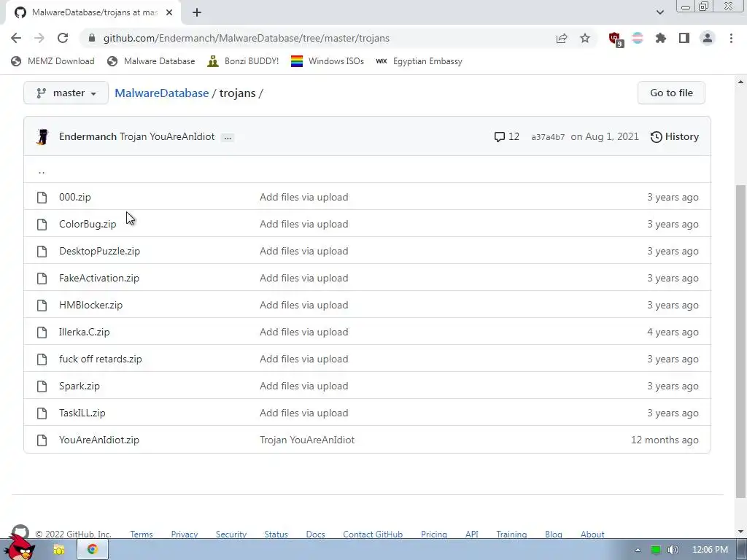Open TaskILL.zip file
747x560 pixels.
click(x=82, y=413)
